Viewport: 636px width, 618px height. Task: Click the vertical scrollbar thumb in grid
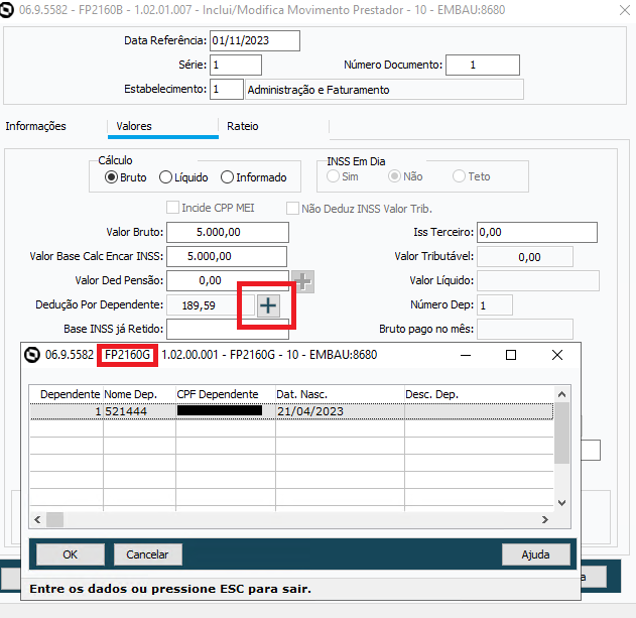[562, 433]
